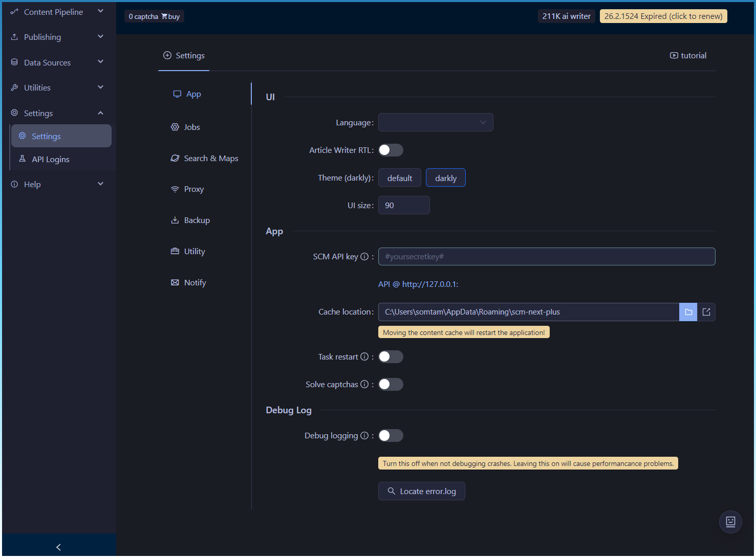Click the feedback face icon at bottom right
Screen dimensions: 756x558
click(730, 522)
